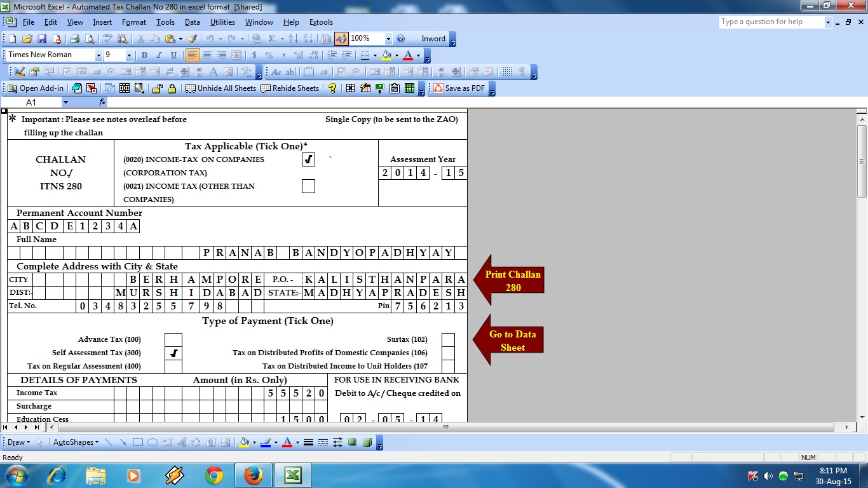Expand the Name Box dropdown arrow
The height and width of the screenshot is (488, 868).
click(x=65, y=102)
